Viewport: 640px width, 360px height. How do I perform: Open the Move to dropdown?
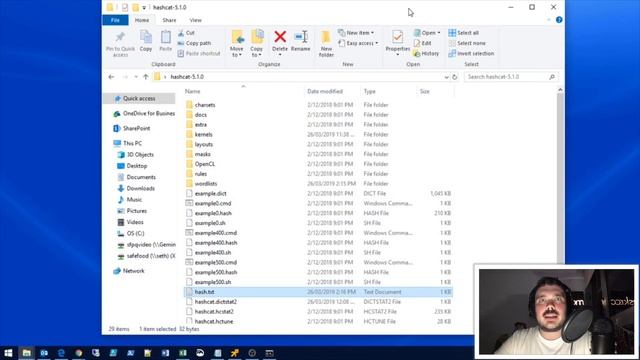[237, 43]
